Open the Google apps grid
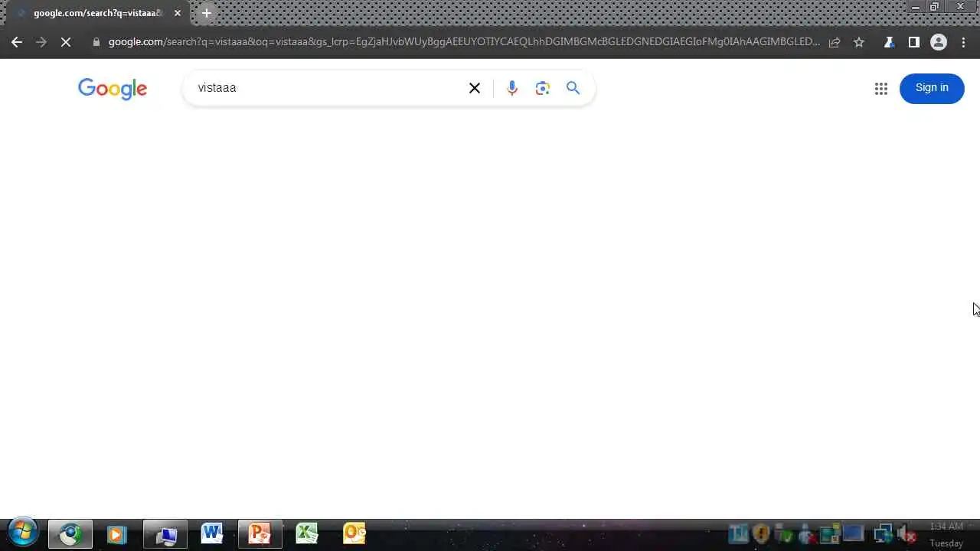 tap(881, 89)
